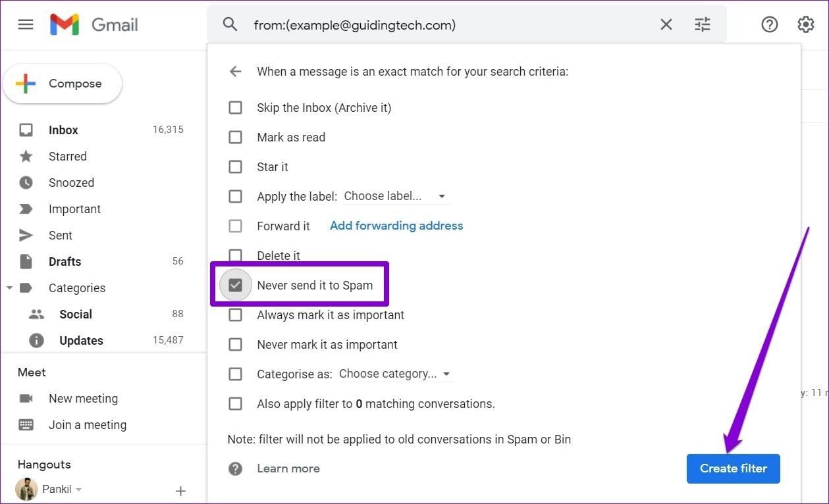The width and height of the screenshot is (829, 504).
Task: Start a New meeting
Action: coord(83,399)
